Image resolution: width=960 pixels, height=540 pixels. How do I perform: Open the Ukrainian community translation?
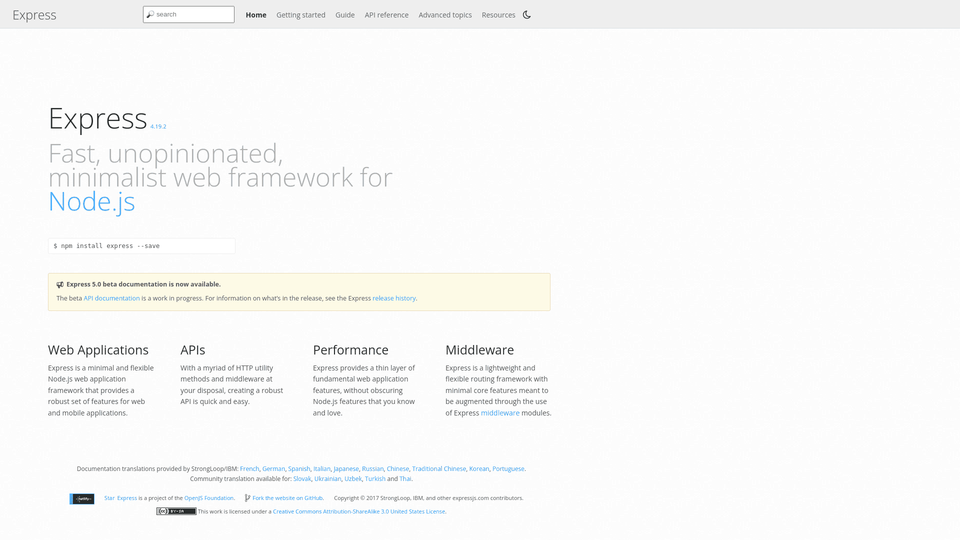click(x=328, y=479)
